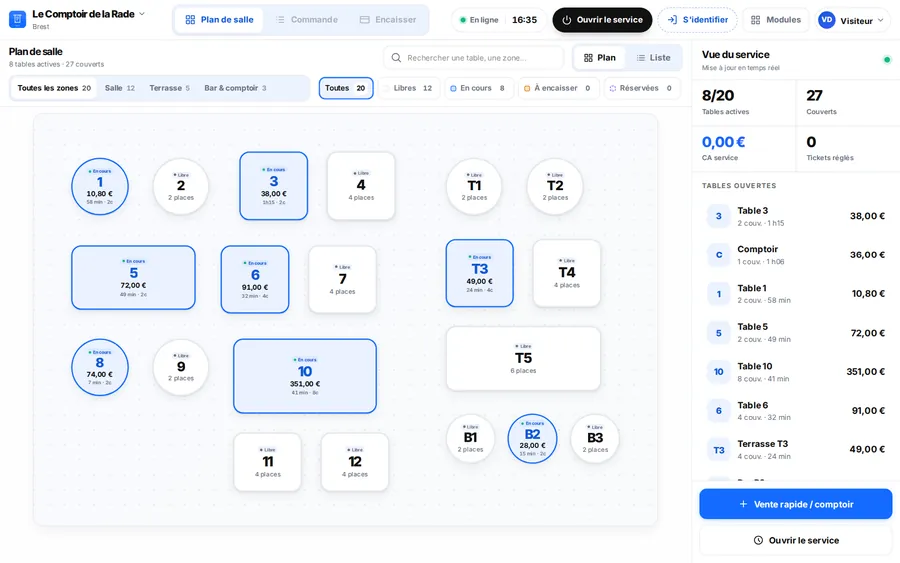This screenshot has height=563, width=900.
Task: Open Table 5 row in open tables list
Action: click(x=796, y=333)
